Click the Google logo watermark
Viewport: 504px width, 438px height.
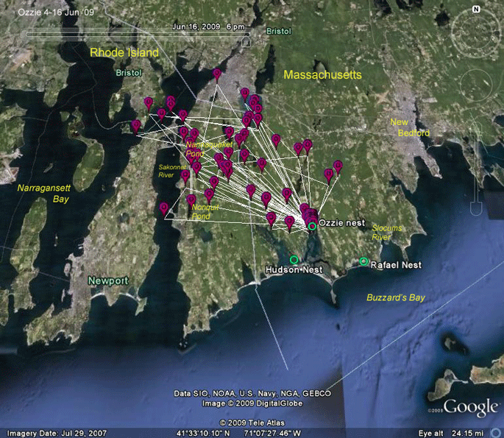471,407
